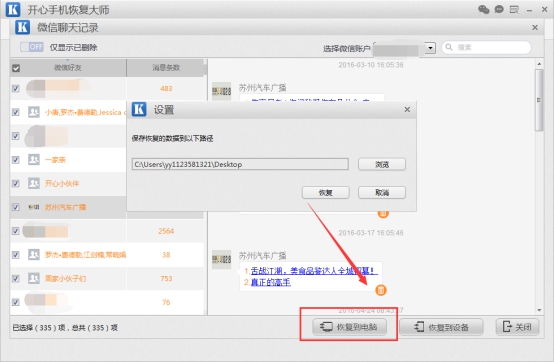
Task: Open link 舌战江湖，美食品鉴达人
Action: [314, 271]
